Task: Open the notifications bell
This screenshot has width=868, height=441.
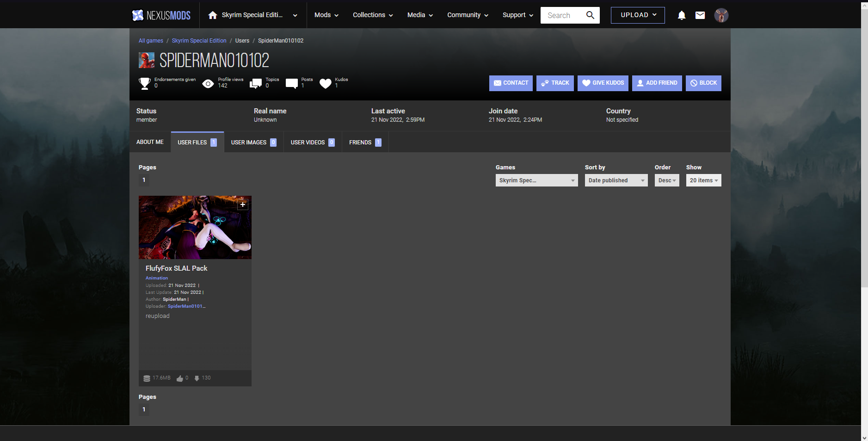Action: coord(682,15)
